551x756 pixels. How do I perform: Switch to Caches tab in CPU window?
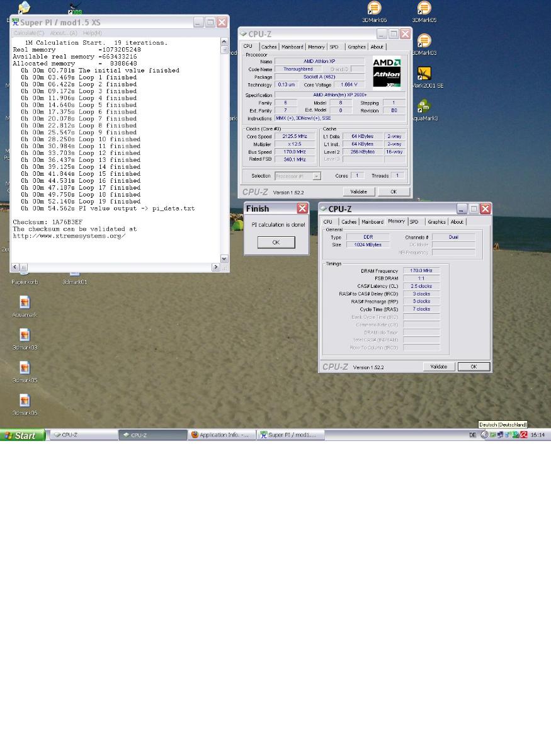pyautogui.click(x=269, y=47)
